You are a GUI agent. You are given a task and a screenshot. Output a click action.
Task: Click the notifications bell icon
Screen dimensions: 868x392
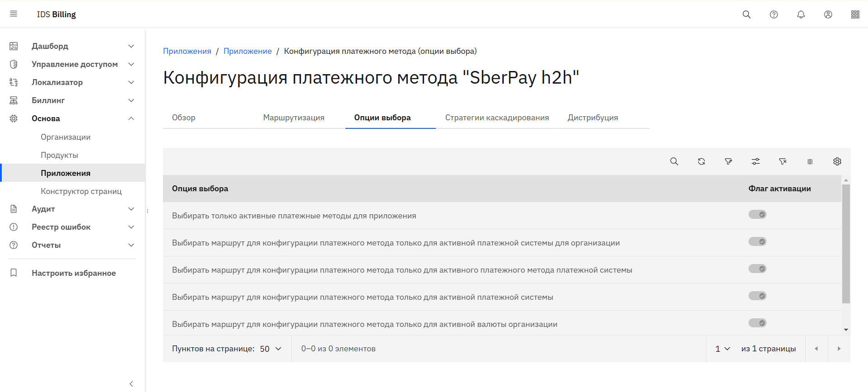click(x=801, y=14)
